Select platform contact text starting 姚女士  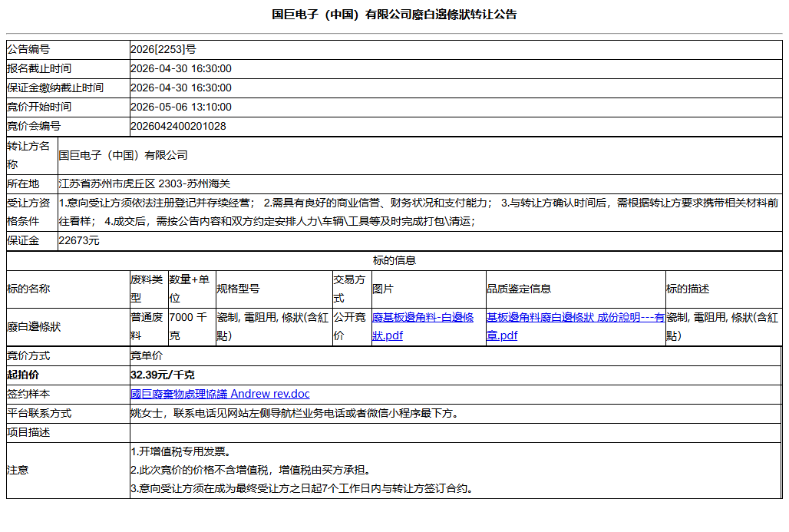[x=295, y=413]
